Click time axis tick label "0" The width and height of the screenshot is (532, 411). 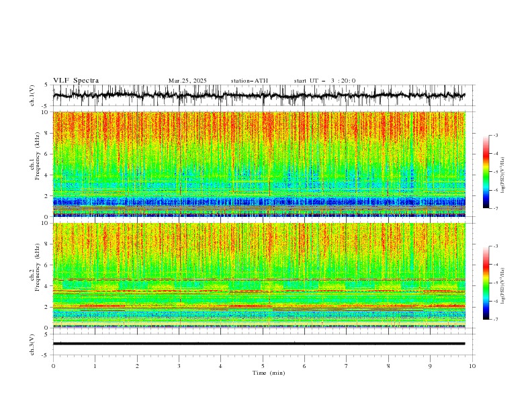[53, 366]
